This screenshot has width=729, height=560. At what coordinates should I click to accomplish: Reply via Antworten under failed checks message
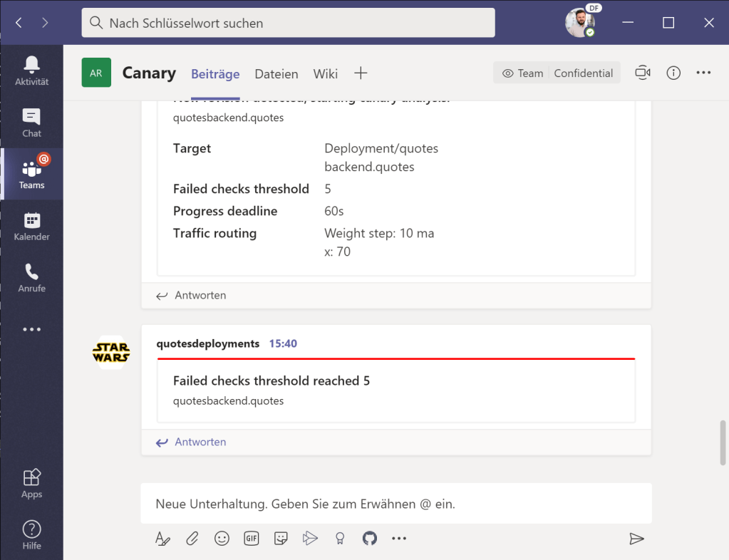(191, 442)
